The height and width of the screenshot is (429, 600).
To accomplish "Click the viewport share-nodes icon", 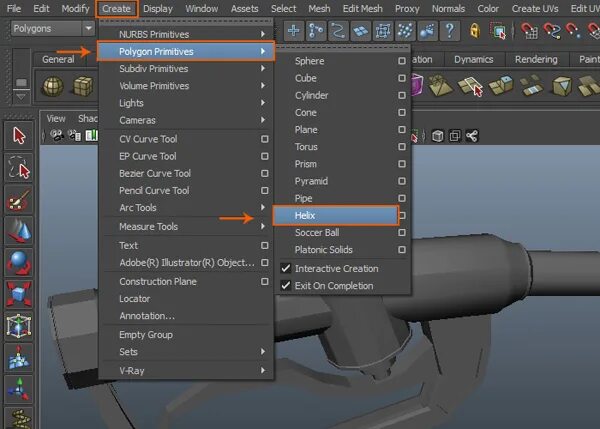I will coord(472,136).
